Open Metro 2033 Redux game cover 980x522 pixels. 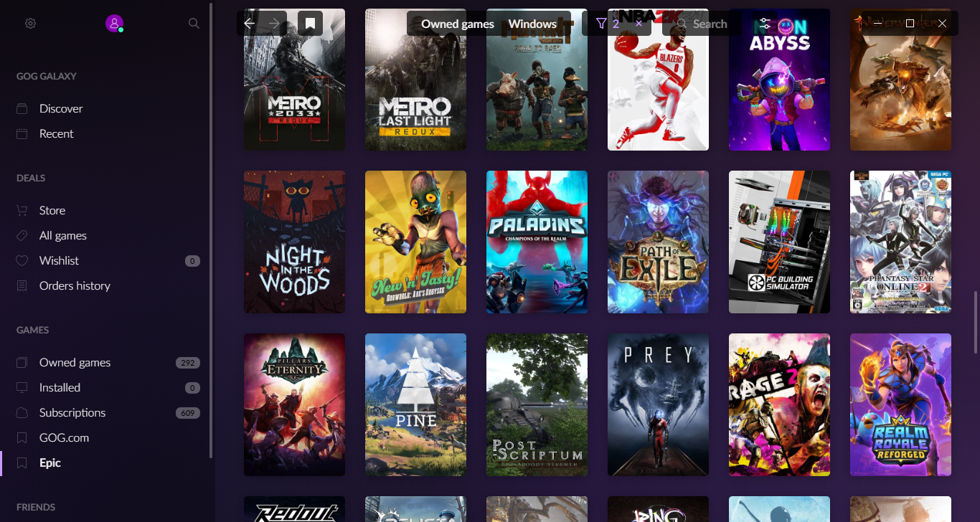click(x=294, y=80)
